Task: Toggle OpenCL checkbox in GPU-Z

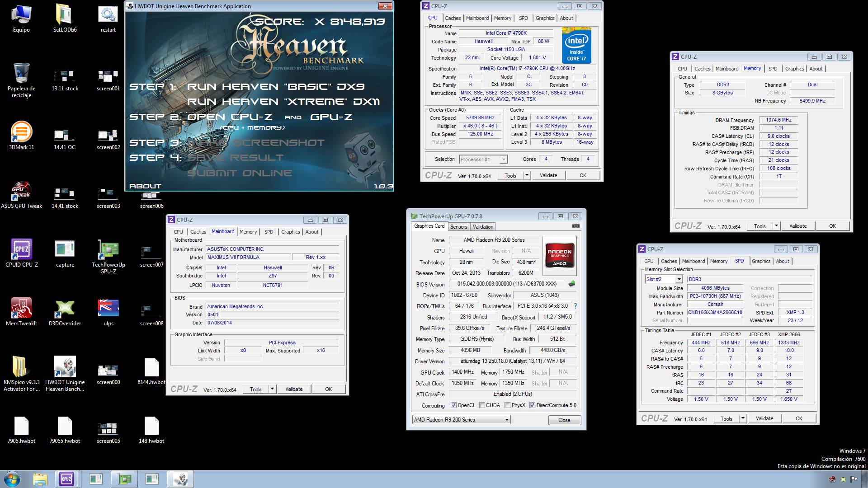Action: point(453,405)
